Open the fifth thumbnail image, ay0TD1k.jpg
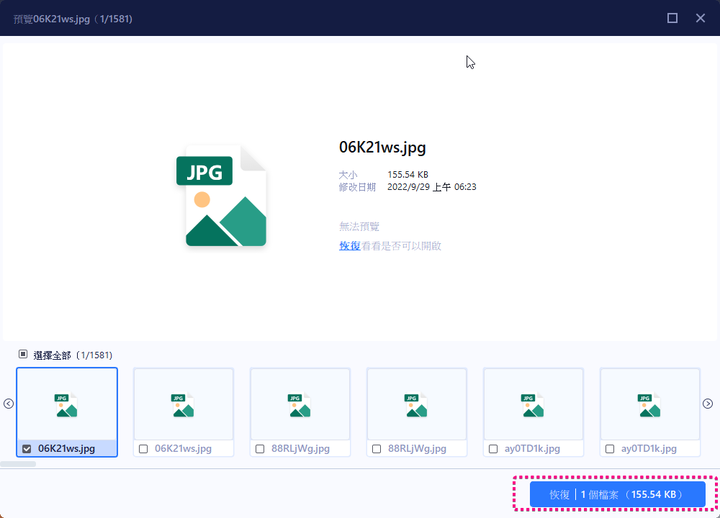The height and width of the screenshot is (518, 720). pos(533,404)
